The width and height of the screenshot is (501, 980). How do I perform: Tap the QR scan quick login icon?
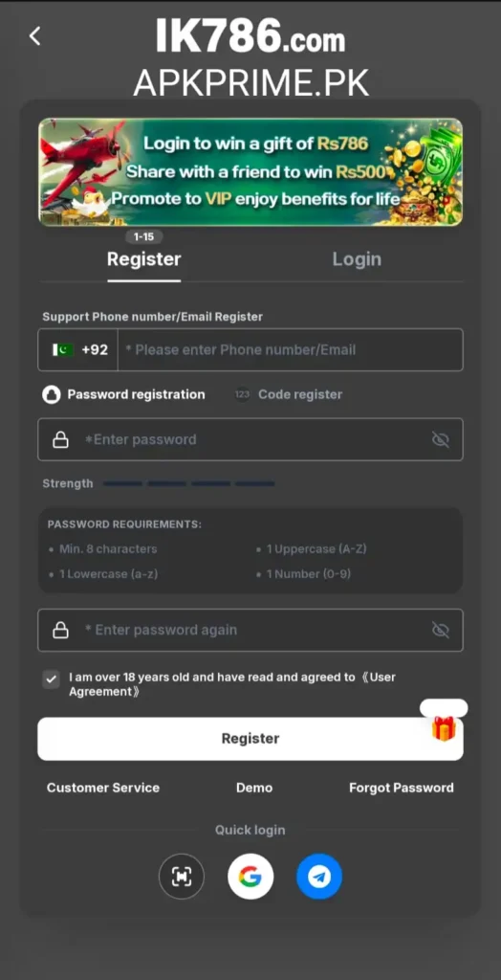point(181,877)
